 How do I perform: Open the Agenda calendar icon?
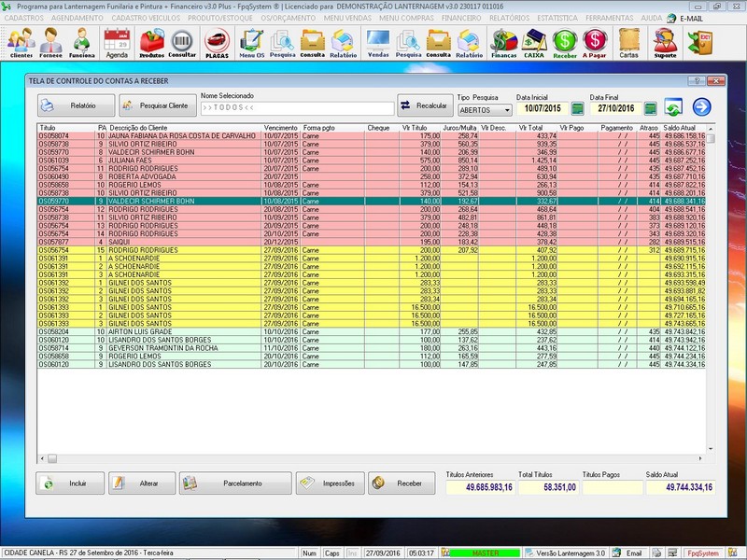[117, 42]
